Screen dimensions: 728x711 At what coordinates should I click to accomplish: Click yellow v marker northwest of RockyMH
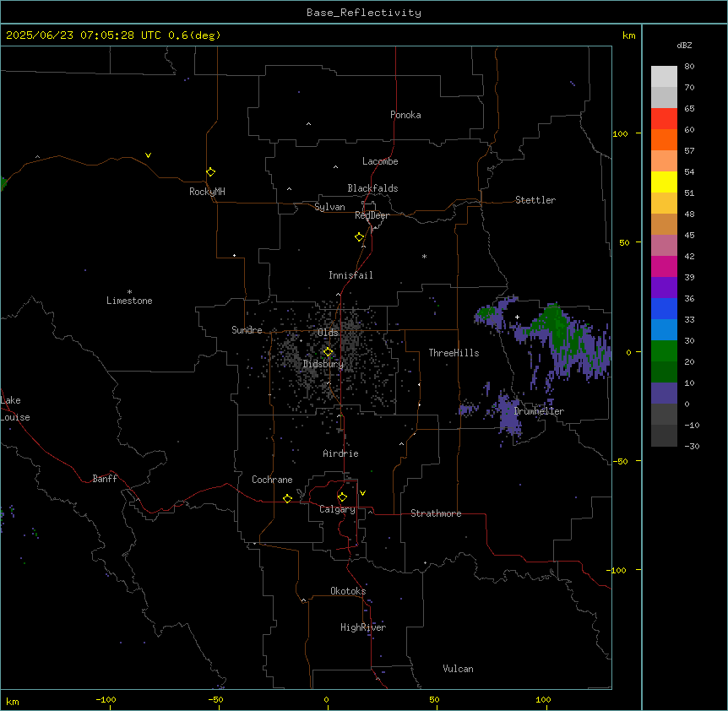click(148, 155)
